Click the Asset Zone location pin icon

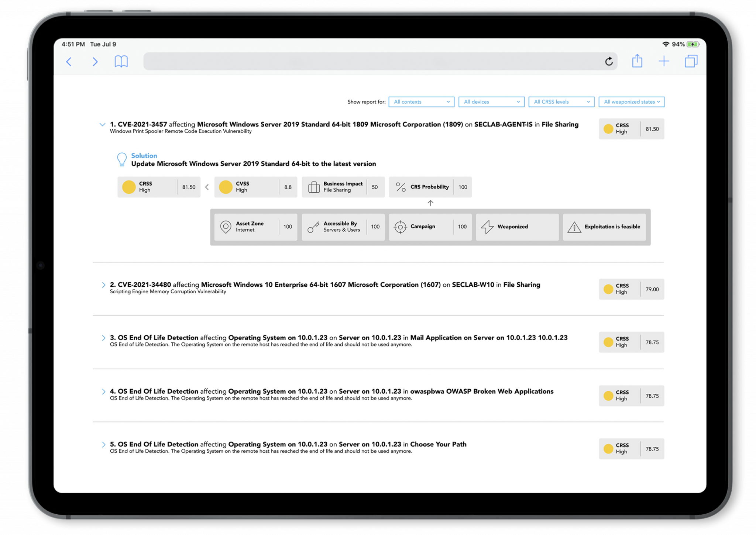click(226, 227)
